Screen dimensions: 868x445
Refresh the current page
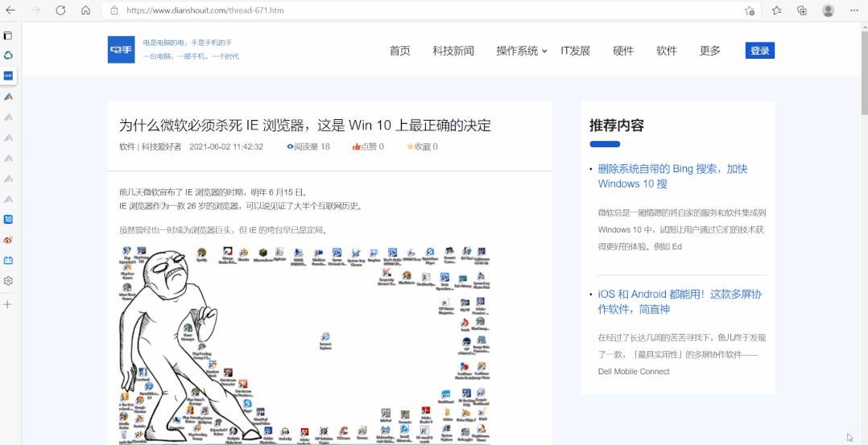point(60,10)
